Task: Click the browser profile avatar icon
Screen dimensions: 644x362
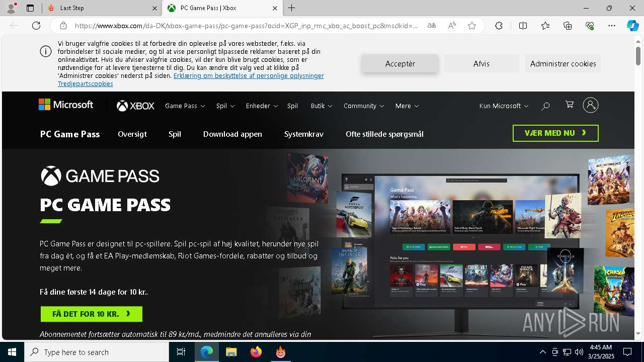Action: 11,8
